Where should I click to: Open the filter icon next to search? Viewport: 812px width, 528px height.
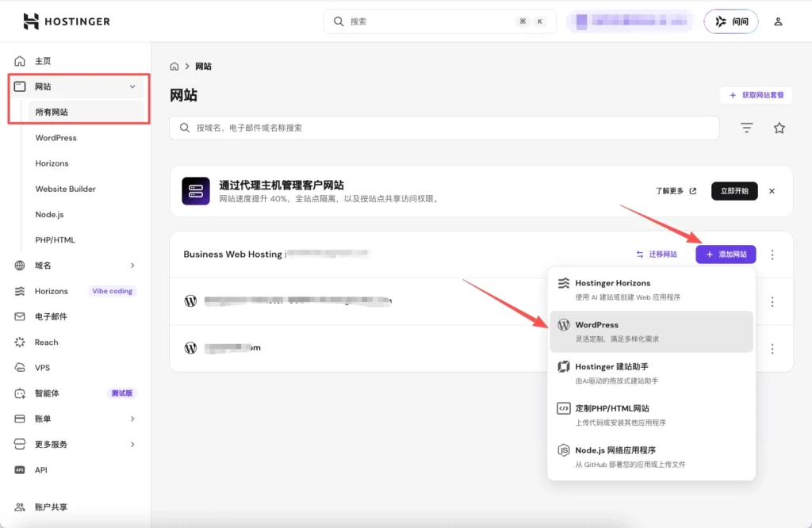pyautogui.click(x=746, y=128)
